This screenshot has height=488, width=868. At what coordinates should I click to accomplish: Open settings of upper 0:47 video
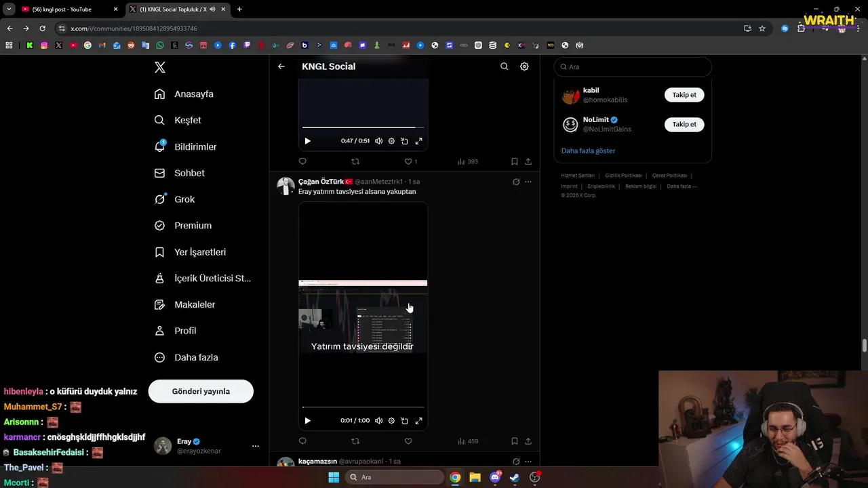(391, 141)
